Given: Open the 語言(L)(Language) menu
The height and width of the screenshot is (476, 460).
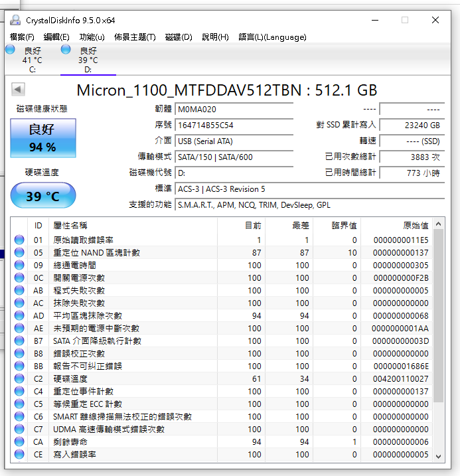Looking at the screenshot, I should [272, 37].
